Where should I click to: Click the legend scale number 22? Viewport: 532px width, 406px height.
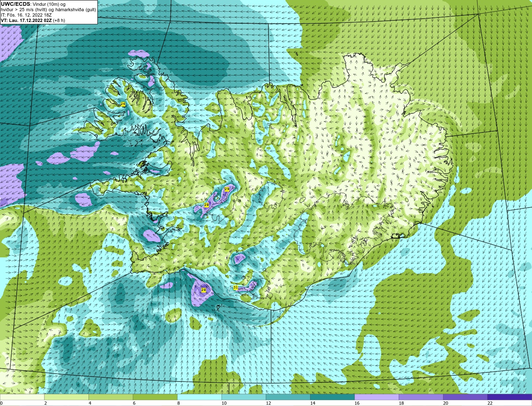pyautogui.click(x=490, y=403)
